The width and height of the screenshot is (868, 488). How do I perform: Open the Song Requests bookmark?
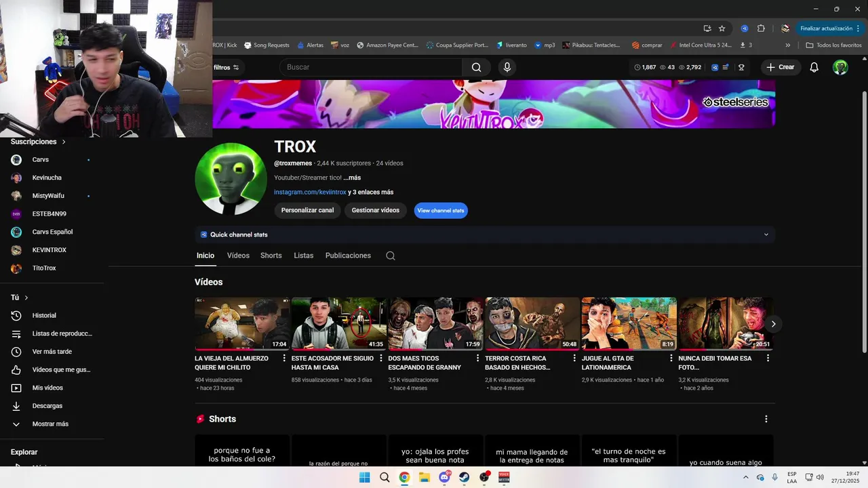coord(267,45)
